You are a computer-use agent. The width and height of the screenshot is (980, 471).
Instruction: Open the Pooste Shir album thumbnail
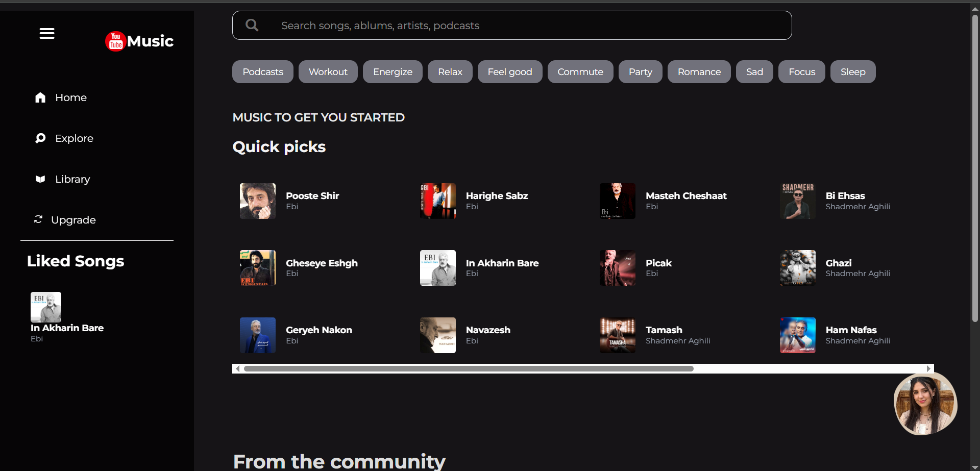pyautogui.click(x=258, y=201)
